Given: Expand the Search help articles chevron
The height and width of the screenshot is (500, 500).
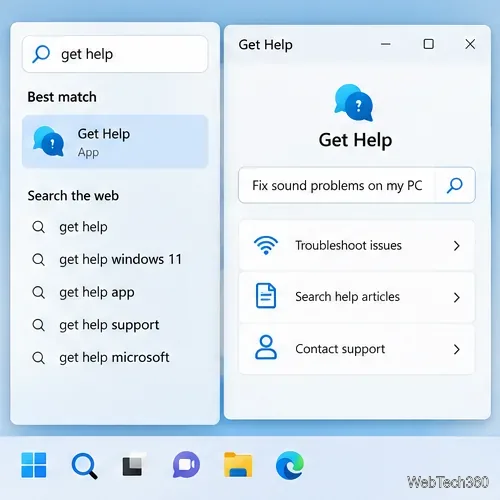Looking at the screenshot, I should [x=457, y=297].
